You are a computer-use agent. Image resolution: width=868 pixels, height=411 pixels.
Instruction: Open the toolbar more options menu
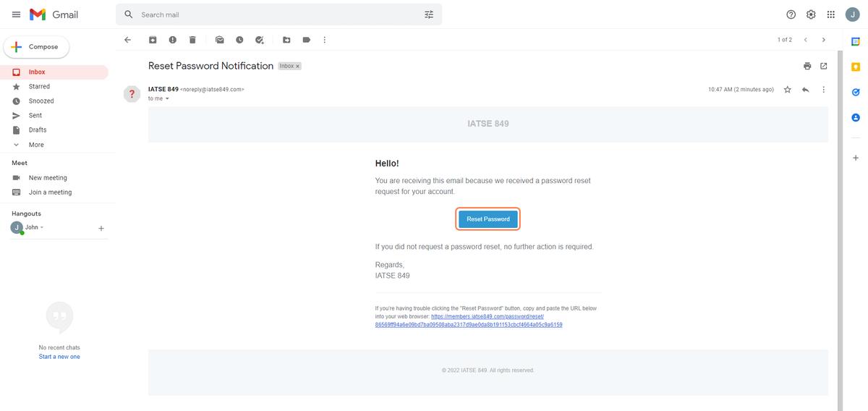[325, 40]
